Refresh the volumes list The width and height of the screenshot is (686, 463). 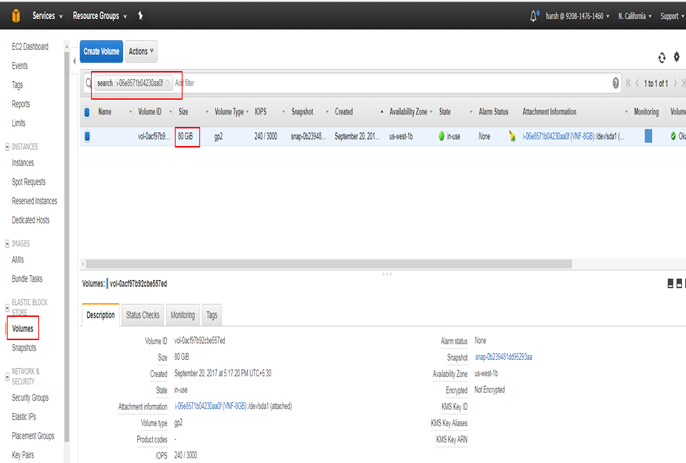point(662,57)
